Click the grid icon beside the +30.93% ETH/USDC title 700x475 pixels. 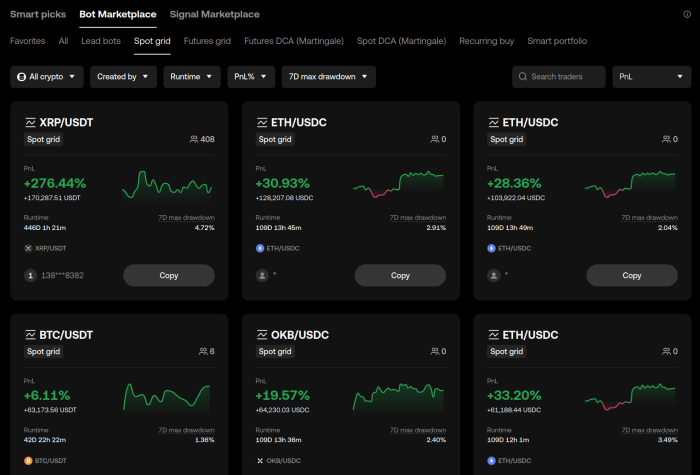click(x=262, y=122)
